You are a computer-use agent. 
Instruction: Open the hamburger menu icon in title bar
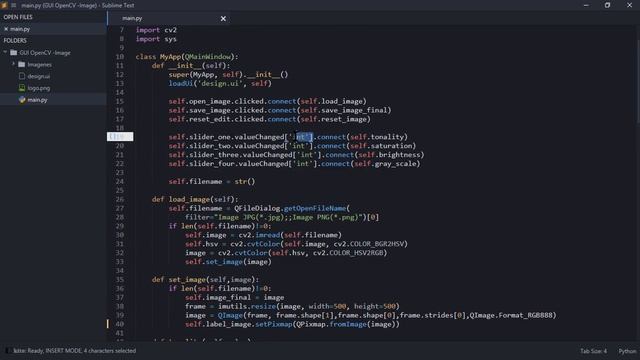[13, 5]
